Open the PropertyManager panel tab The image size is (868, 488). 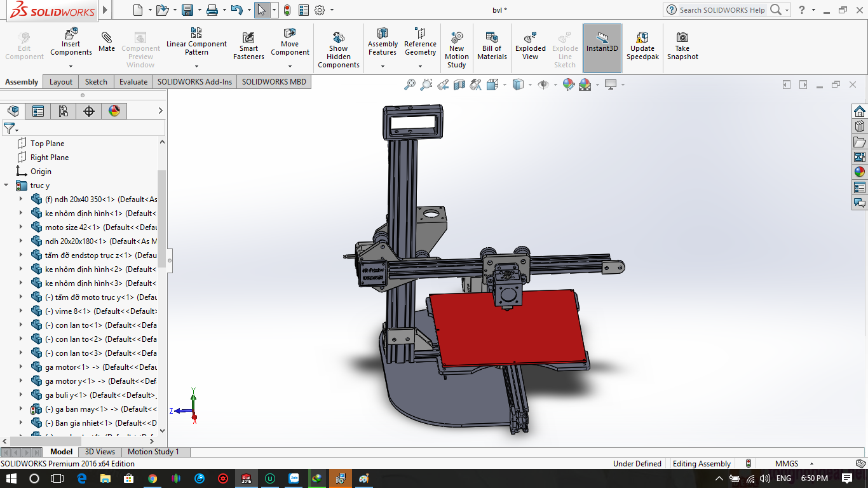point(38,111)
